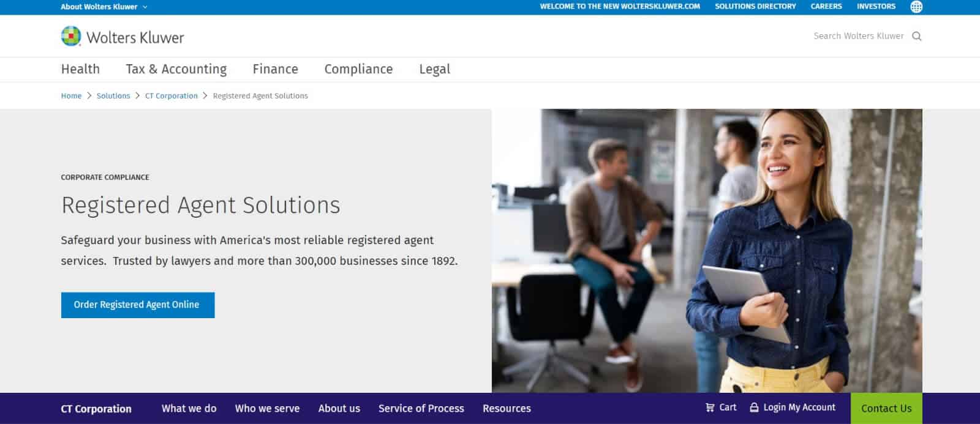Open Careers link
The height and width of the screenshot is (424, 980).
826,6
